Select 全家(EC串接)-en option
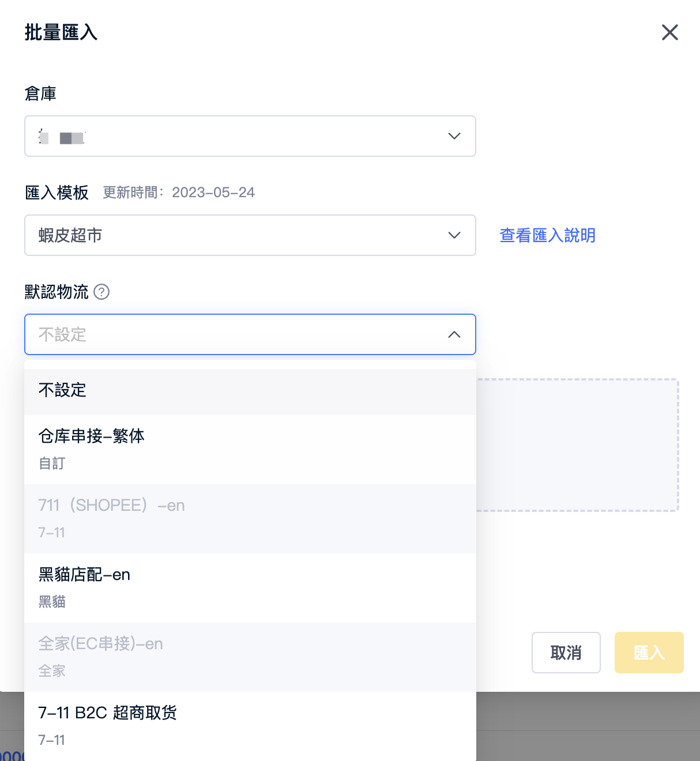Image resolution: width=700 pixels, height=761 pixels. [x=250, y=657]
